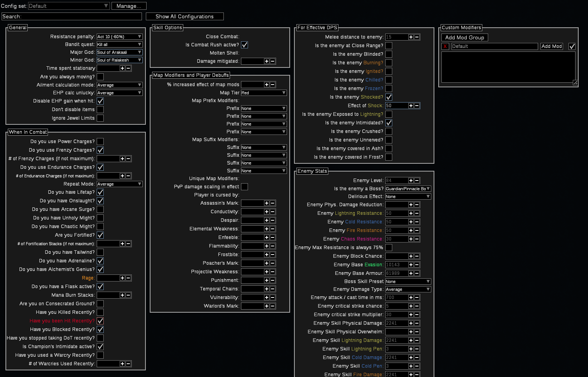Image resolution: width=588 pixels, height=377 pixels.
Task: Click Show All Configurations button
Action: pyautogui.click(x=185, y=16)
